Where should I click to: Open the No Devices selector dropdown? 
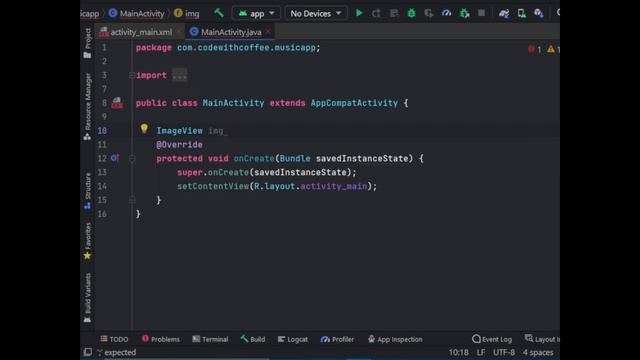click(x=316, y=13)
